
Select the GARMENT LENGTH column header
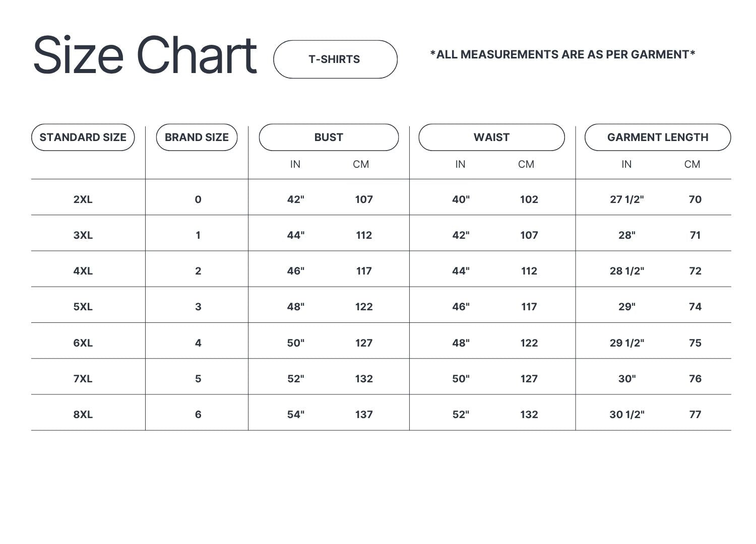coord(658,138)
